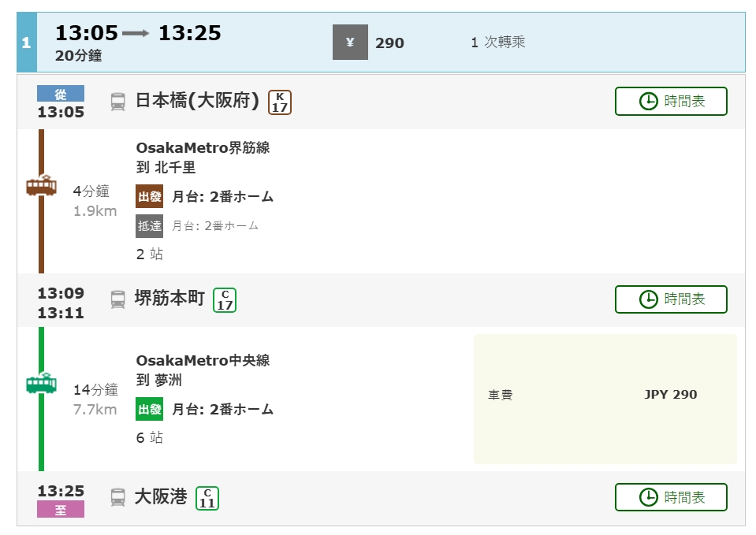The width and height of the screenshot is (756, 535).
Task: Click the brown Sakaisuji line train icon
Action: pyautogui.click(x=41, y=187)
